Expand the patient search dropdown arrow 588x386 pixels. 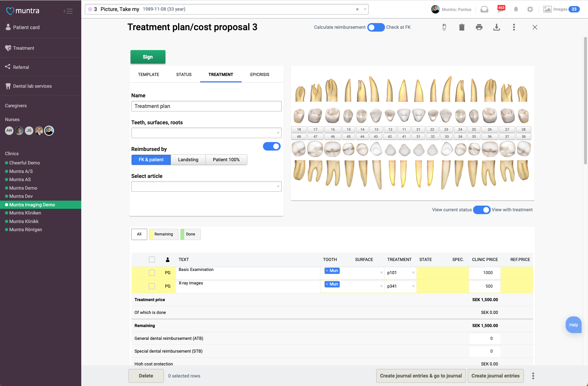click(364, 9)
